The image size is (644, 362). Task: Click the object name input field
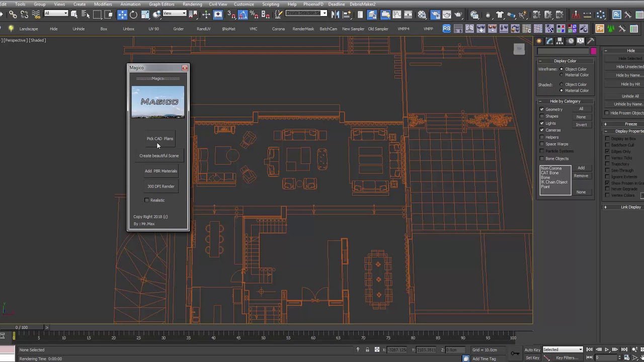pos(563,51)
